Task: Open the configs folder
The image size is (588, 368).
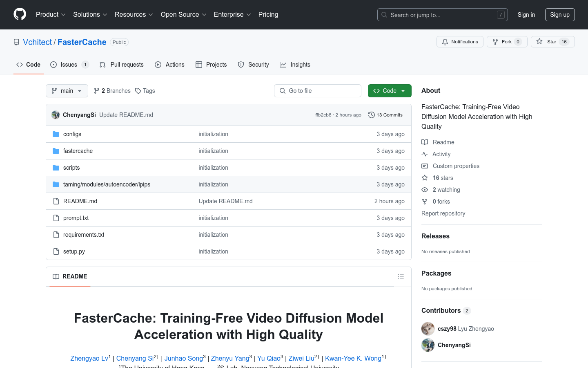Action: [72, 134]
